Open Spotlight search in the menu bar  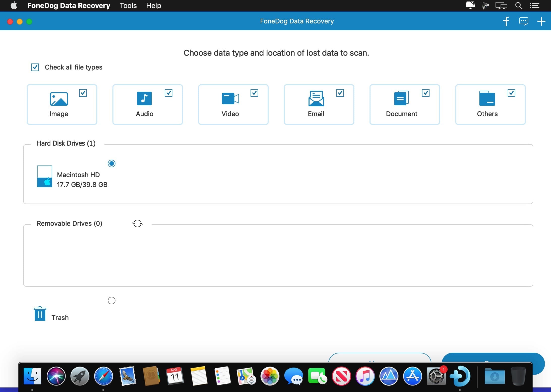point(518,6)
